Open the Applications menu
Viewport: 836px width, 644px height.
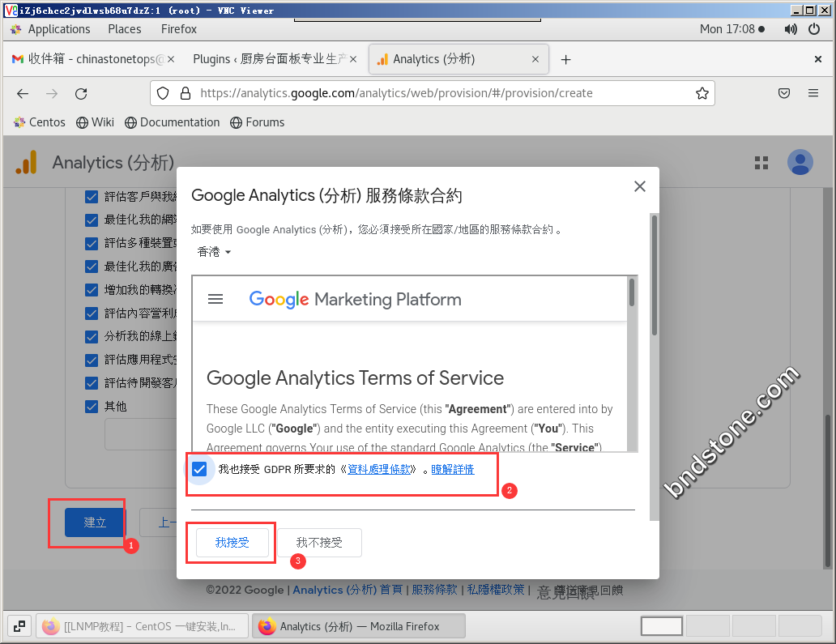point(58,29)
